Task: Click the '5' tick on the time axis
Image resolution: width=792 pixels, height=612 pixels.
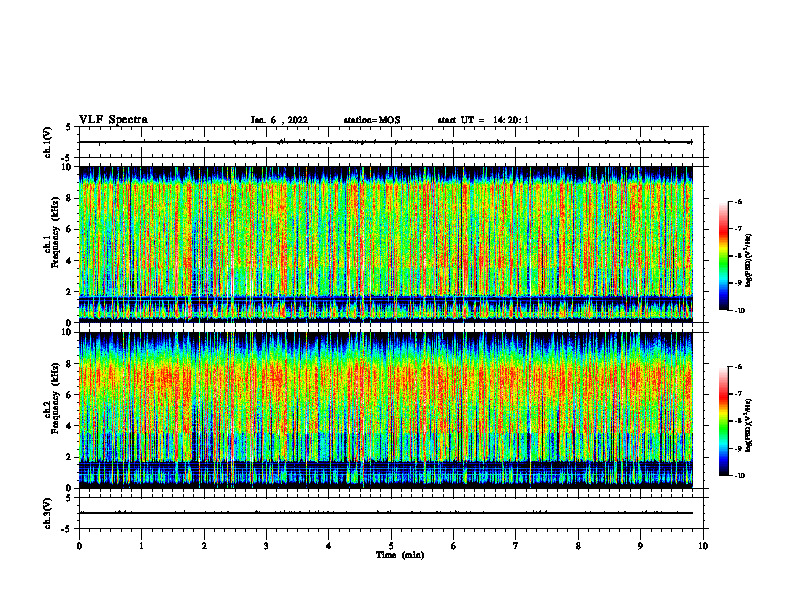Action: 391,546
